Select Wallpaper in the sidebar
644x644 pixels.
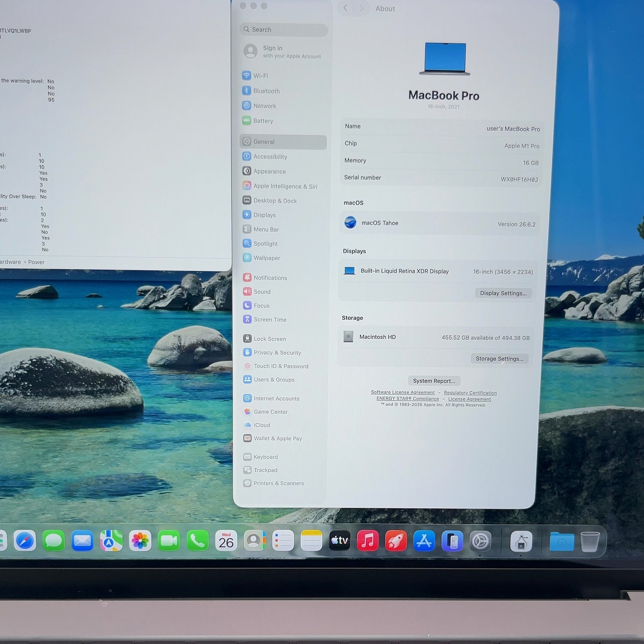pyautogui.click(x=283, y=258)
